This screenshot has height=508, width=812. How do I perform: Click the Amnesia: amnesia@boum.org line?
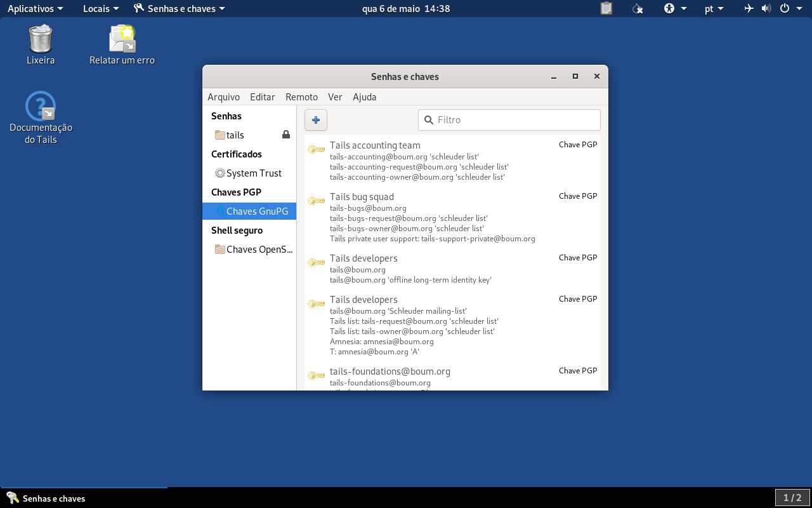[382, 342]
